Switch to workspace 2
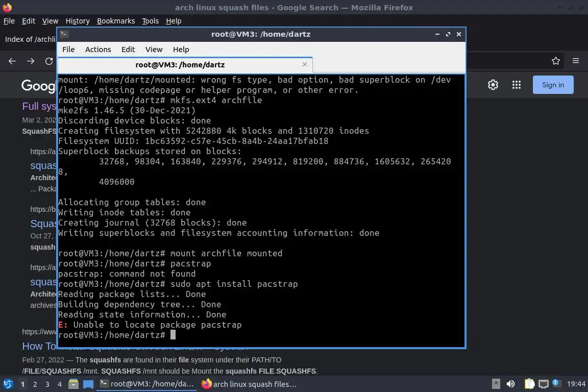The width and height of the screenshot is (588, 392). (x=35, y=384)
